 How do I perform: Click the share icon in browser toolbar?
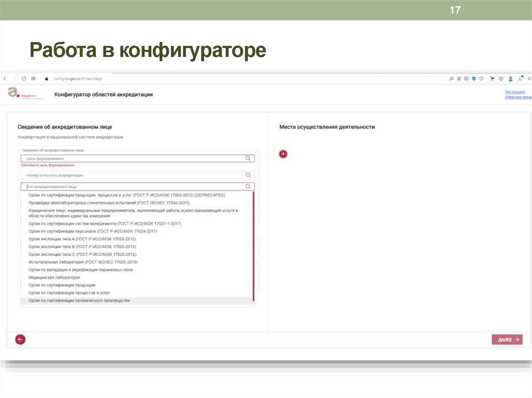(459, 78)
